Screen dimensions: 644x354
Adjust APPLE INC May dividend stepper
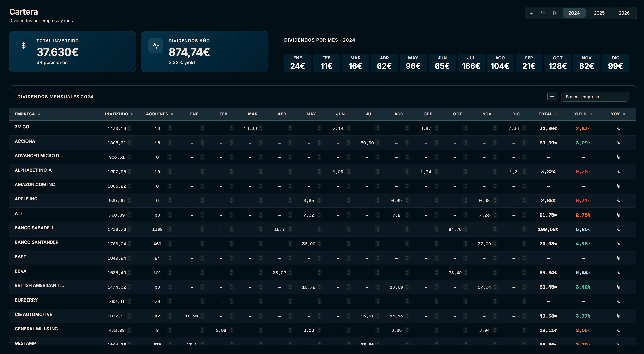[x=319, y=201]
